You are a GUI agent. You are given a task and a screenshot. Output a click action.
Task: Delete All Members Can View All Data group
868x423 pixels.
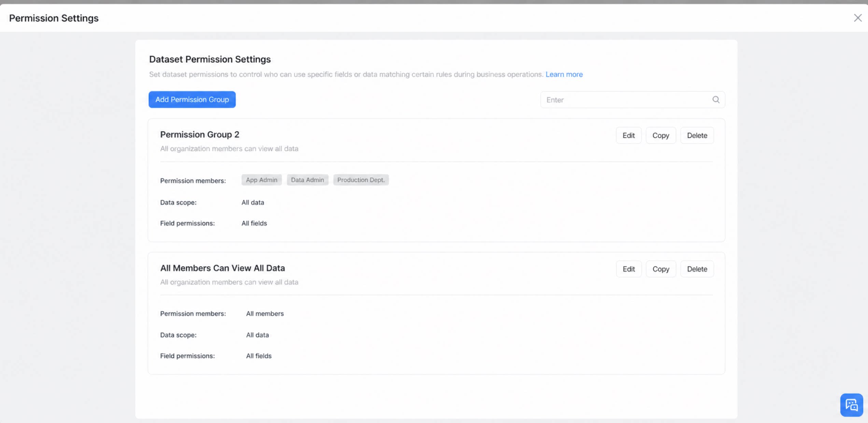697,269
